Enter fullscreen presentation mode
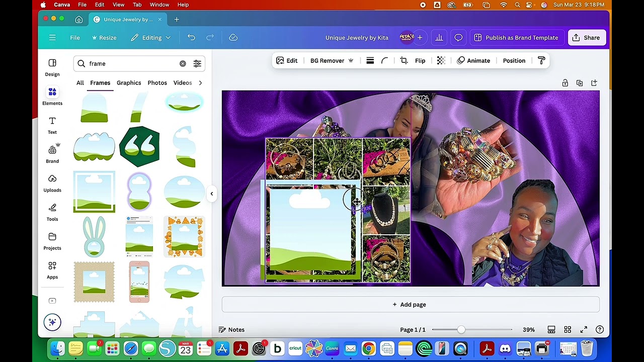This screenshot has width=644, height=362. [x=584, y=330]
